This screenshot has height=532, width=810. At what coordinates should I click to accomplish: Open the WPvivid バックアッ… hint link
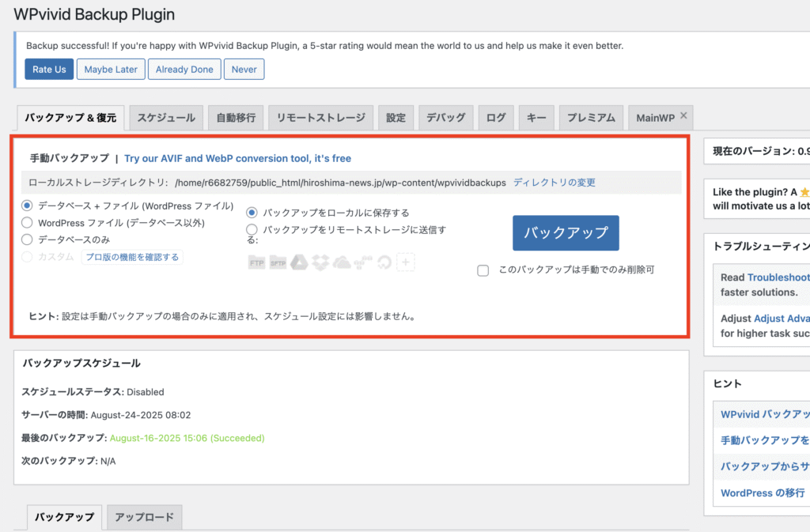(765, 414)
